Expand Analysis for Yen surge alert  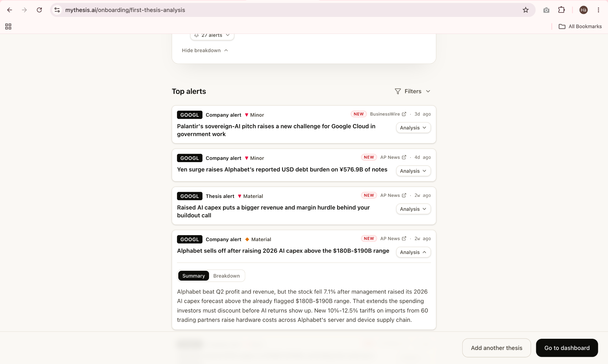(413, 171)
